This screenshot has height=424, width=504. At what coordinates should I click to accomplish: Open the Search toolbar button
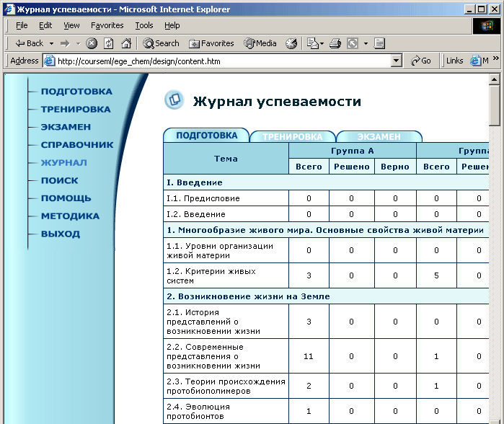161,43
